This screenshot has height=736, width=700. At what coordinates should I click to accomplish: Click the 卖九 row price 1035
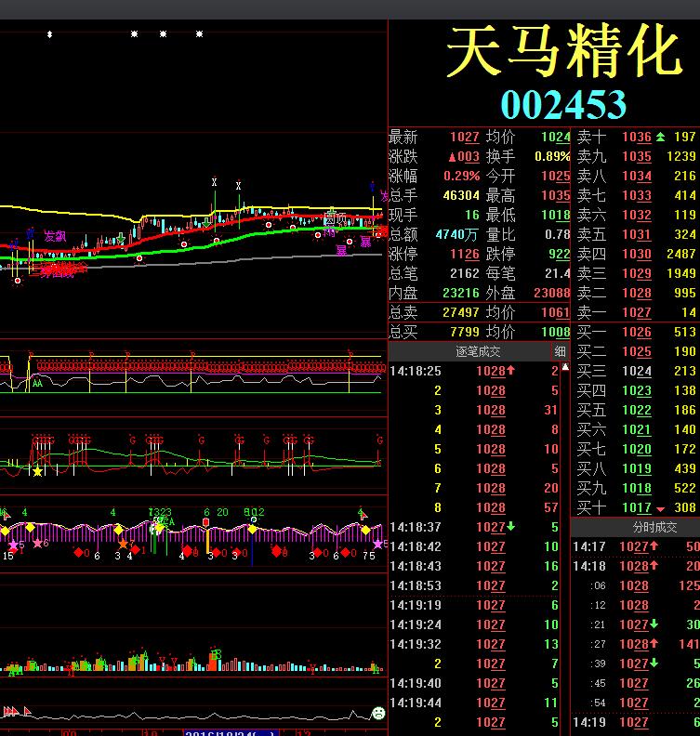[x=637, y=156]
